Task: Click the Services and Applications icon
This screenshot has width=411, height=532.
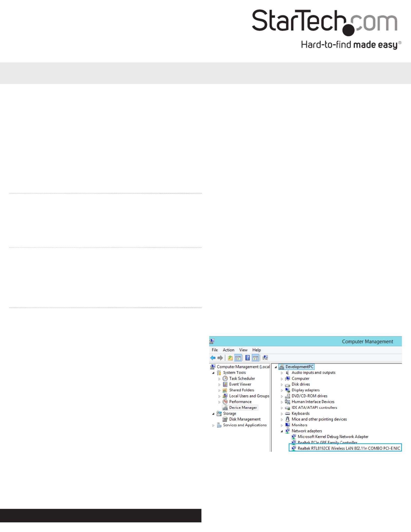Action: tap(219, 425)
